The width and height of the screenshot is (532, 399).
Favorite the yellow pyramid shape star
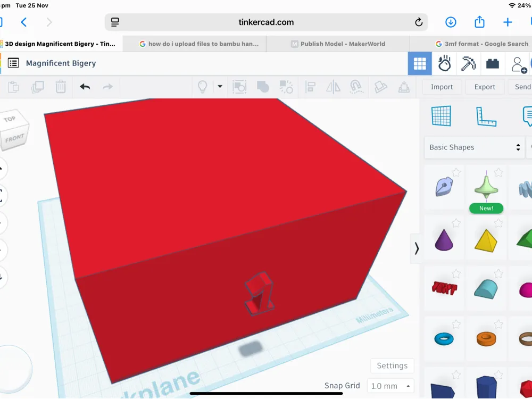point(498,223)
